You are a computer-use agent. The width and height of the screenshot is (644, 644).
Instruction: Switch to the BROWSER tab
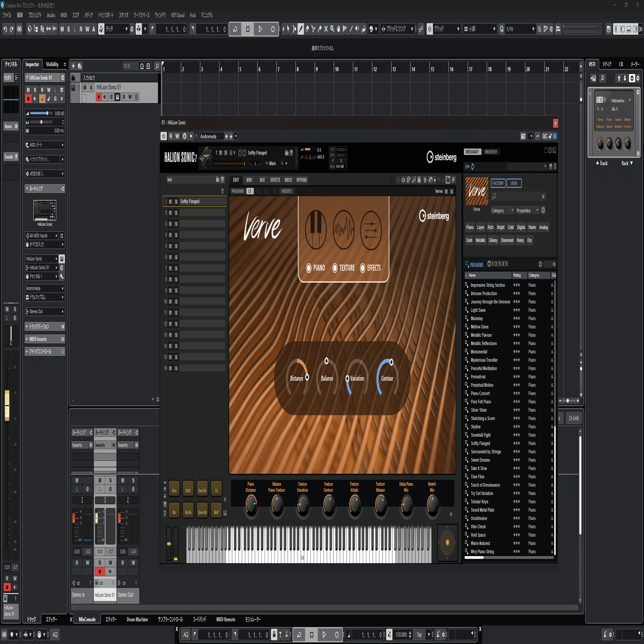492,151
